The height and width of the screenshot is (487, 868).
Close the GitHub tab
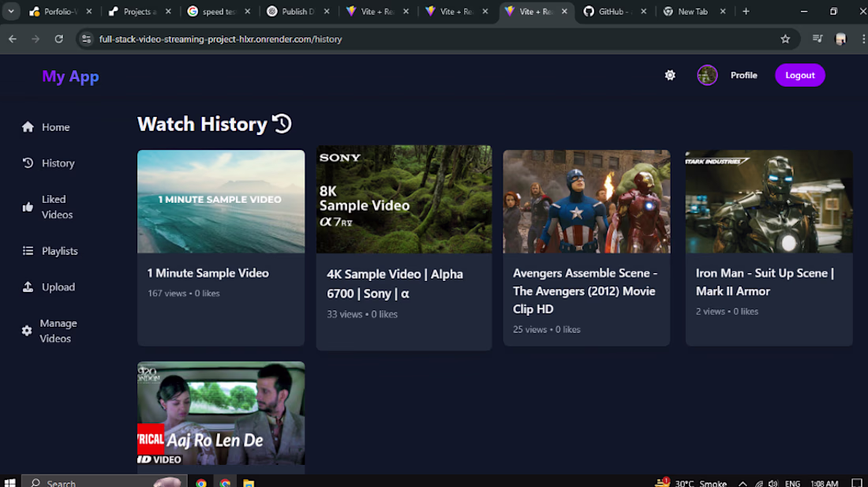[643, 11]
